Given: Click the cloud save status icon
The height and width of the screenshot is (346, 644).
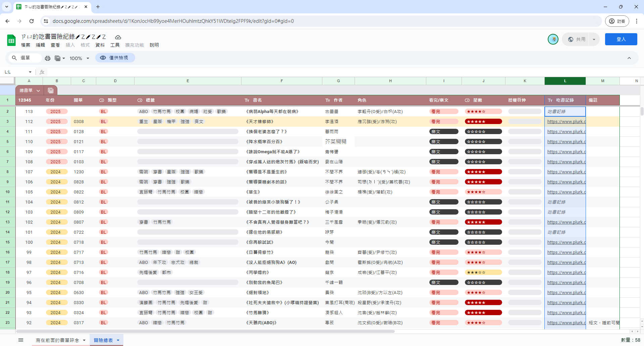Looking at the screenshot, I should pos(118,37).
